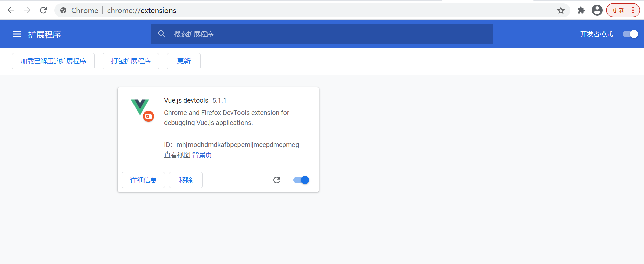The height and width of the screenshot is (264, 644).
Task: Disable the Vue.js devtools extension toggle
Action: [x=301, y=180]
